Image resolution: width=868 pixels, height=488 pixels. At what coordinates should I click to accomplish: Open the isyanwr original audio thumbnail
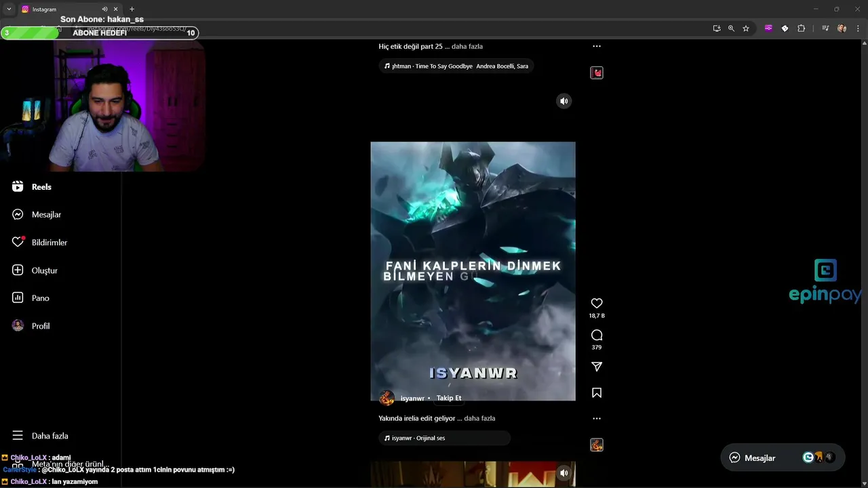pos(597,445)
